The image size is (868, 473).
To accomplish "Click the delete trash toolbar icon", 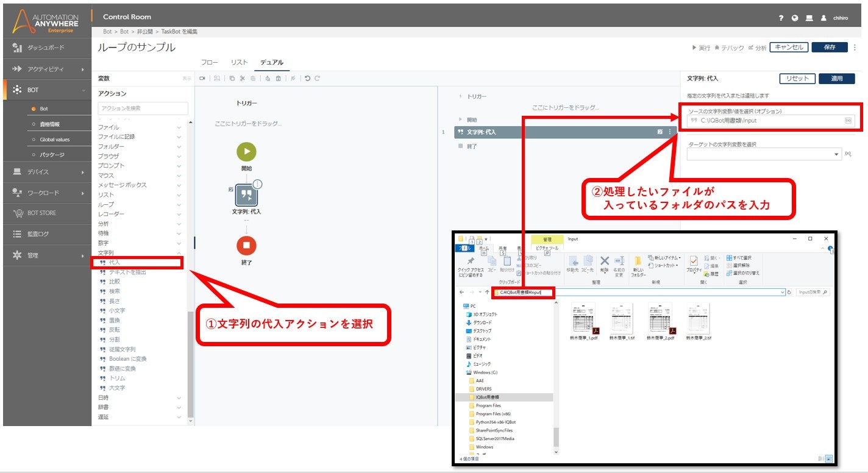I will 278,78.
